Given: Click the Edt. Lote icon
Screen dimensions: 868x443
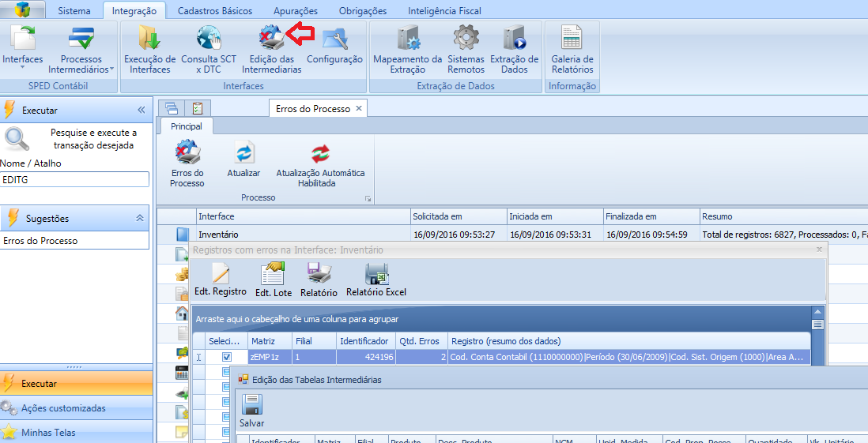Looking at the screenshot, I should [x=274, y=280].
